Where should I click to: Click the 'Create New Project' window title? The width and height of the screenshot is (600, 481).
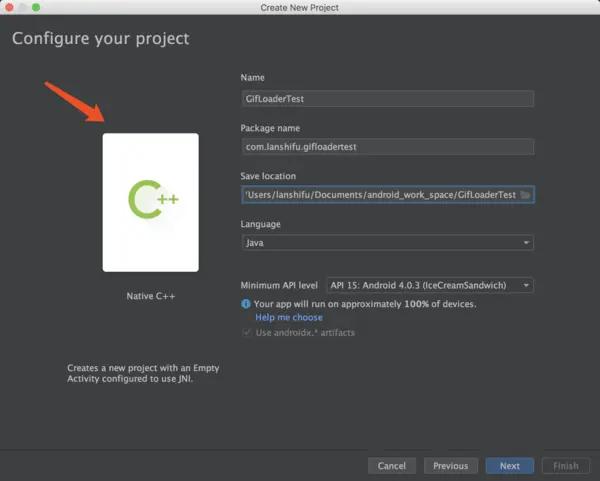[x=300, y=8]
